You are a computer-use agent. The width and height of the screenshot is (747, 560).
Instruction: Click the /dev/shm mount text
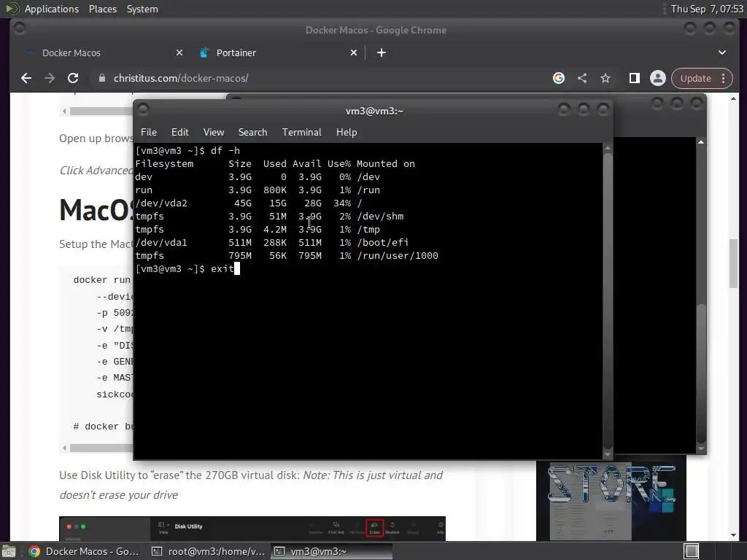(x=380, y=216)
